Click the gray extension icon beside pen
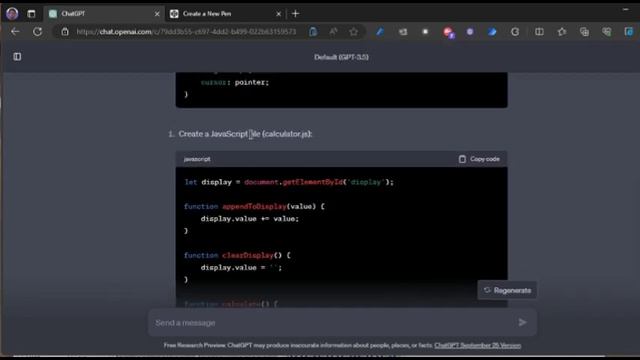The height and width of the screenshot is (360, 640). (403, 31)
